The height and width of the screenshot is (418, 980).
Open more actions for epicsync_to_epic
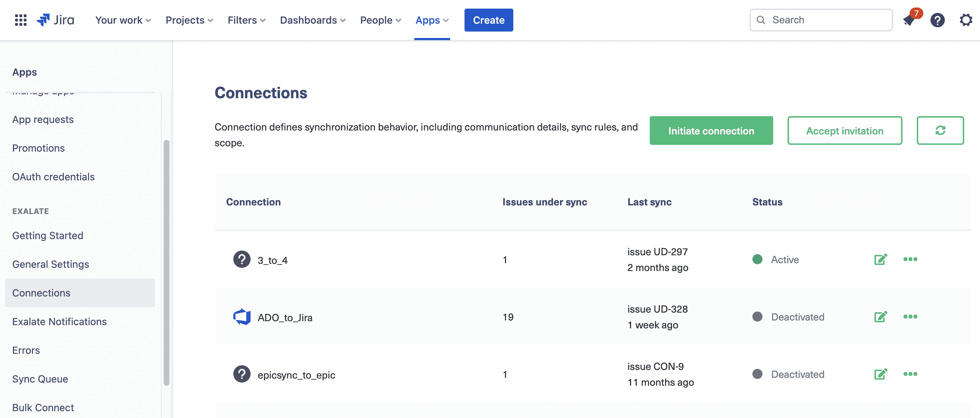click(x=910, y=374)
